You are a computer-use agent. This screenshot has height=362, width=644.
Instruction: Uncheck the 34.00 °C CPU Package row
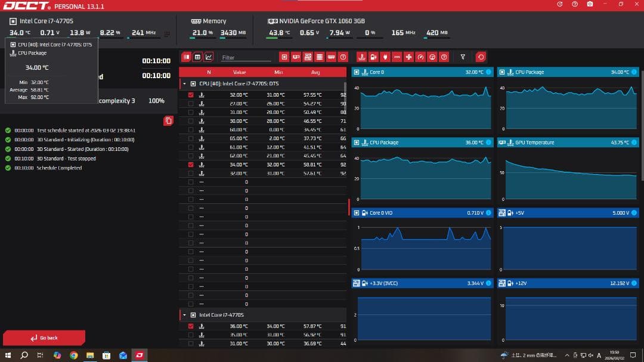(191, 165)
